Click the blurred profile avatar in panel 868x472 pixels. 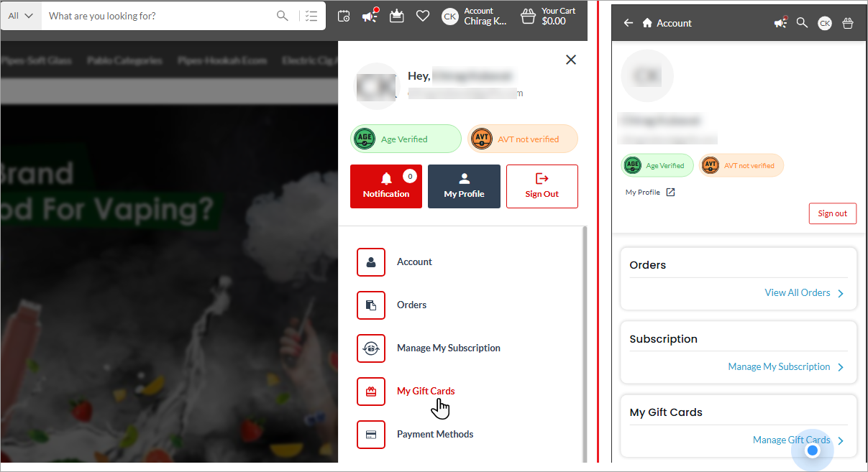pos(377,85)
